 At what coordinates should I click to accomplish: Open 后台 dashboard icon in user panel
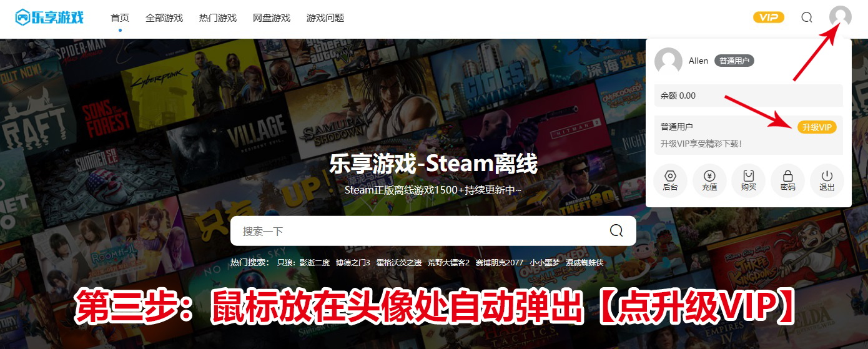670,180
